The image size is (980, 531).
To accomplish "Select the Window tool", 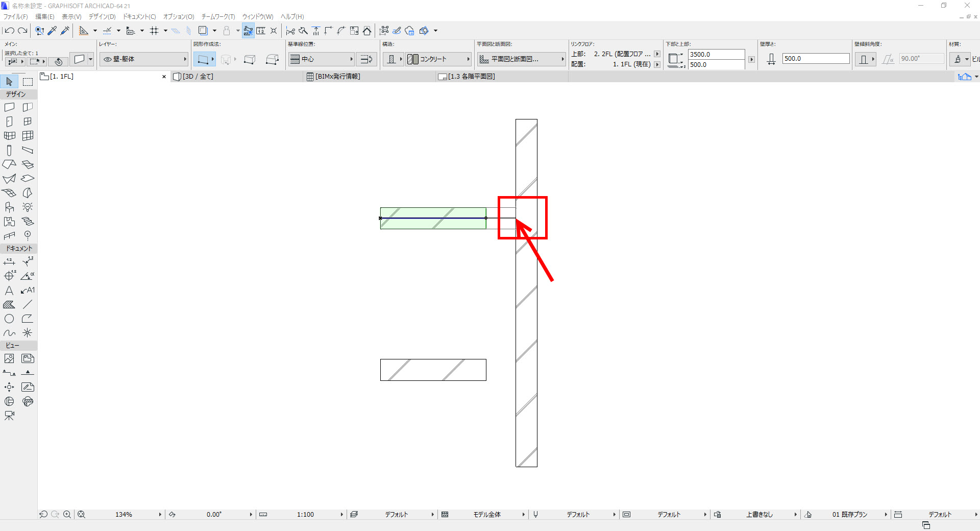I will click(x=28, y=122).
